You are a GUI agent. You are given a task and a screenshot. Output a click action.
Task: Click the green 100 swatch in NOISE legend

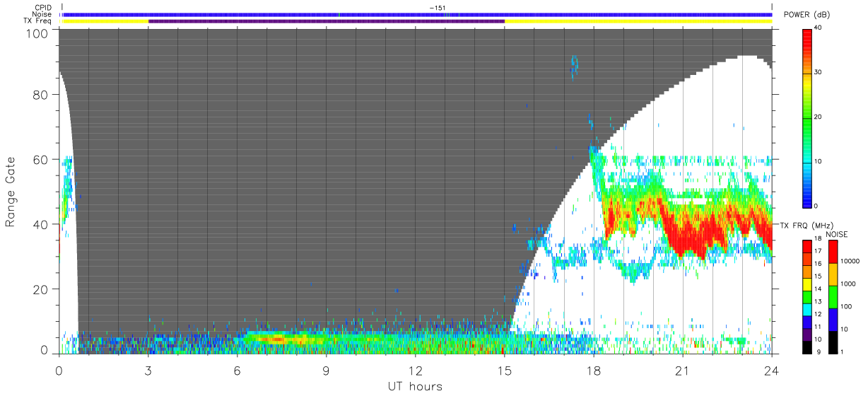coord(833,297)
